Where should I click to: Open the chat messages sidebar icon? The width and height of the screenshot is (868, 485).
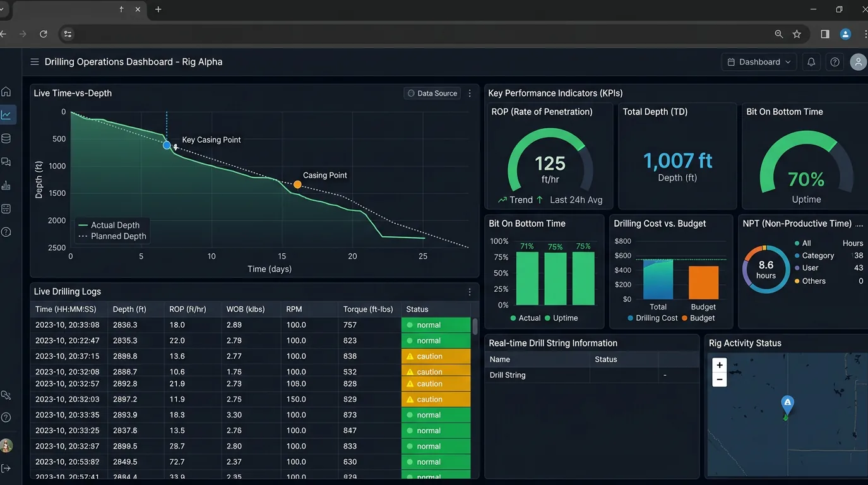(6, 162)
